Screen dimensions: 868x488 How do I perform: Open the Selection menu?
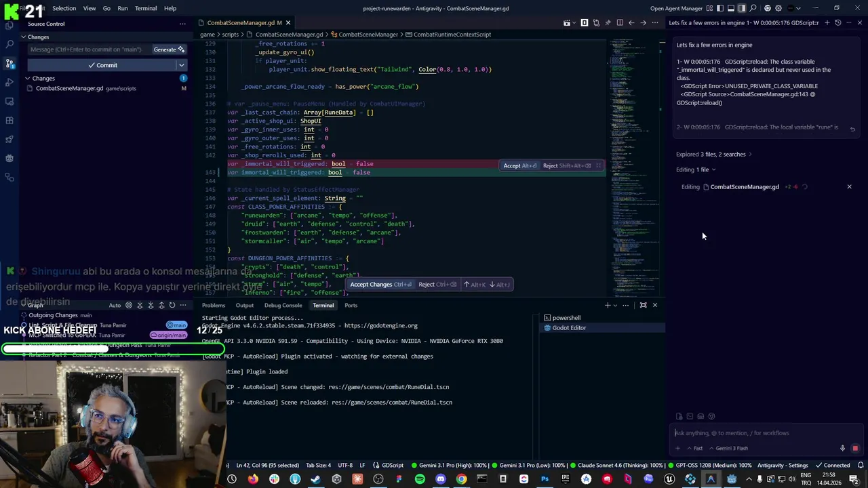(x=64, y=8)
